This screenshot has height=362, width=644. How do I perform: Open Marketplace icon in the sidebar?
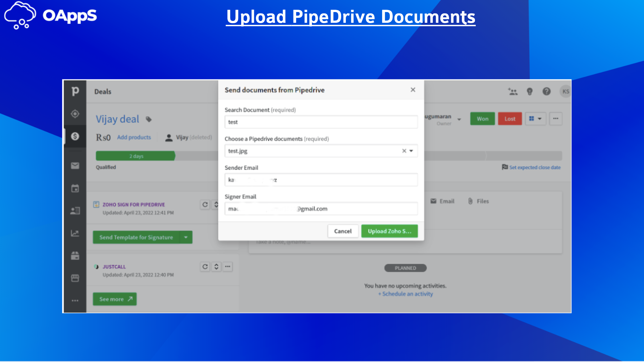pos(75,278)
